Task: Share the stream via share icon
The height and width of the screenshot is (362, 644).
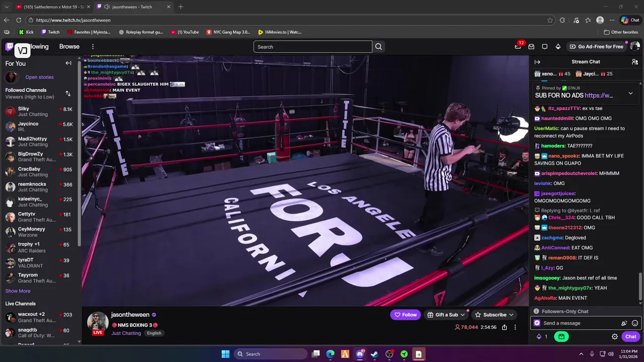Action: click(505, 327)
